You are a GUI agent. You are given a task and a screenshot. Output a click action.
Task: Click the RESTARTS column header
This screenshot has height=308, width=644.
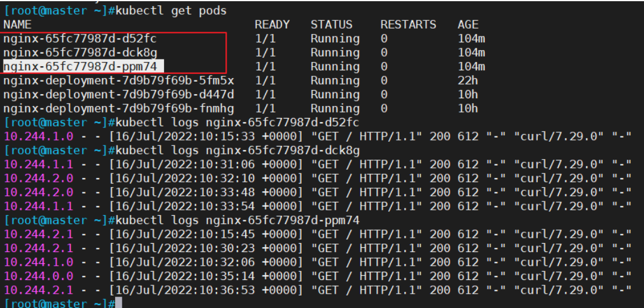[x=408, y=24]
